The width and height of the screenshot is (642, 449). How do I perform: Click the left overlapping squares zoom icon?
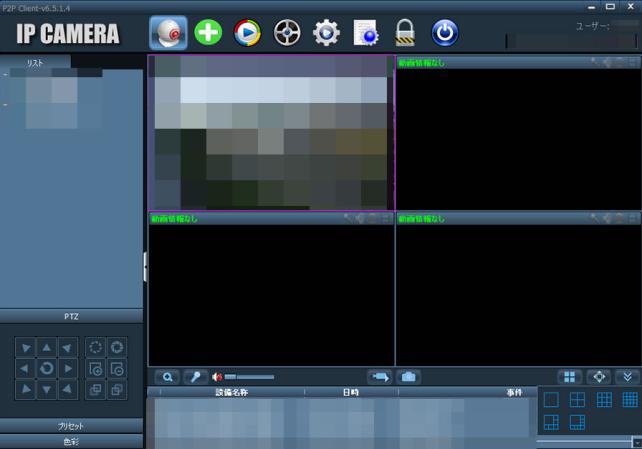(95, 390)
